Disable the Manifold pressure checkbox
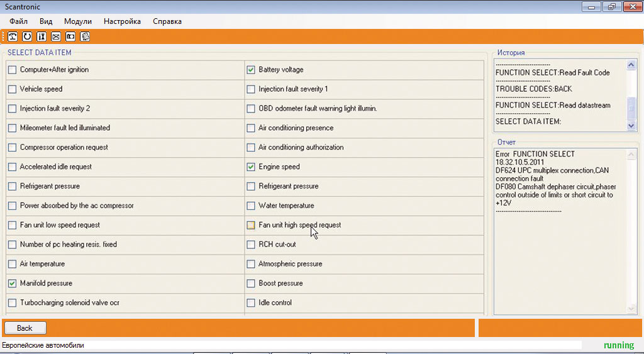 (x=12, y=284)
